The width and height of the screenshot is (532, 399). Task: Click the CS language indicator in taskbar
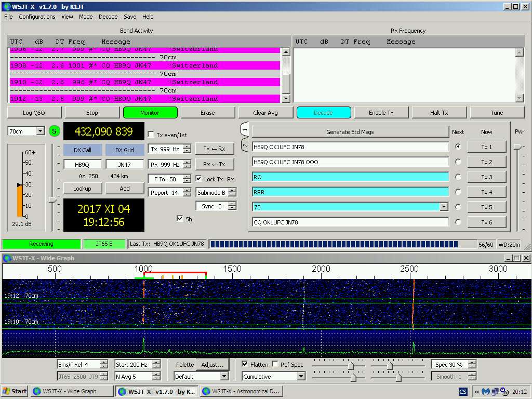click(463, 392)
